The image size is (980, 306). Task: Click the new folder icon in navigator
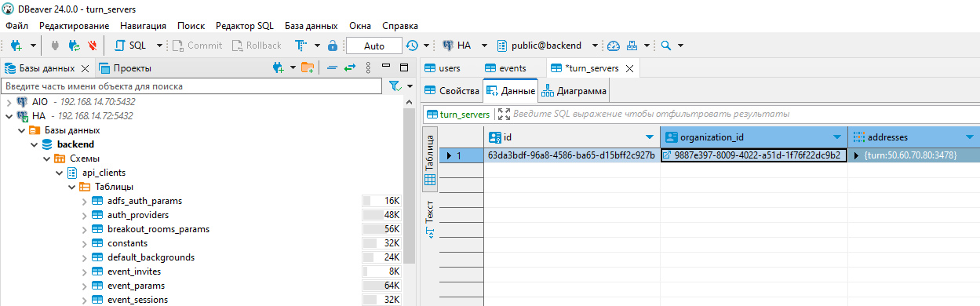(308, 68)
